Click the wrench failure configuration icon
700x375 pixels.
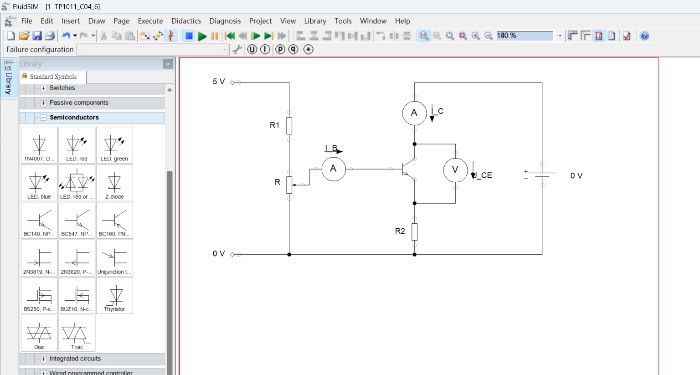(x=237, y=50)
